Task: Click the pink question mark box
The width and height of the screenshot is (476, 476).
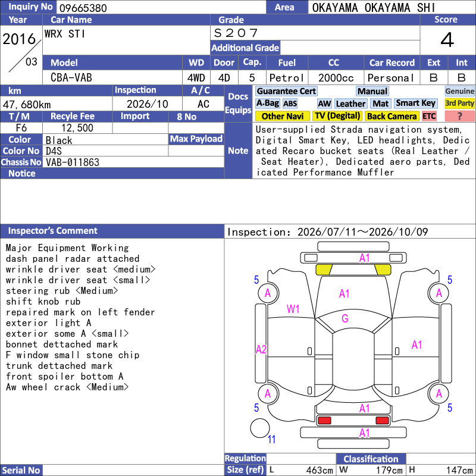Action: click(x=459, y=116)
